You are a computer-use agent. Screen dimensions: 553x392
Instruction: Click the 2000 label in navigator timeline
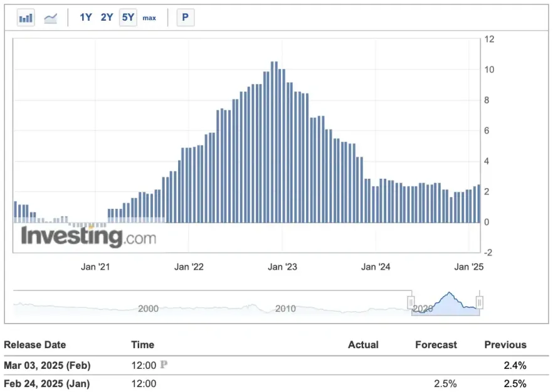point(148,309)
